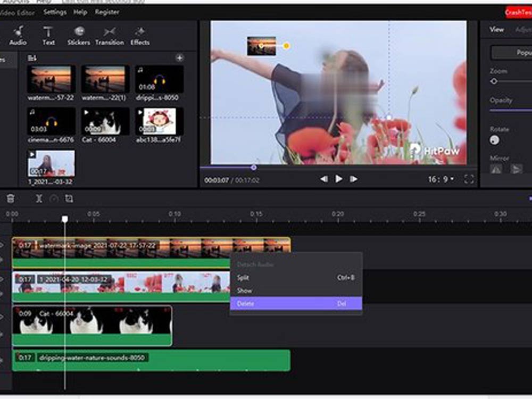Select the cinema...n-6676 audio thumbnail
The image size is (532, 399).
pos(51,121)
